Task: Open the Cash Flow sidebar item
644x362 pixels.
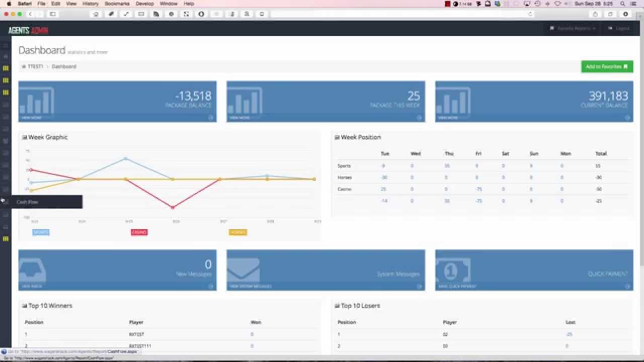Action: click(x=41, y=202)
